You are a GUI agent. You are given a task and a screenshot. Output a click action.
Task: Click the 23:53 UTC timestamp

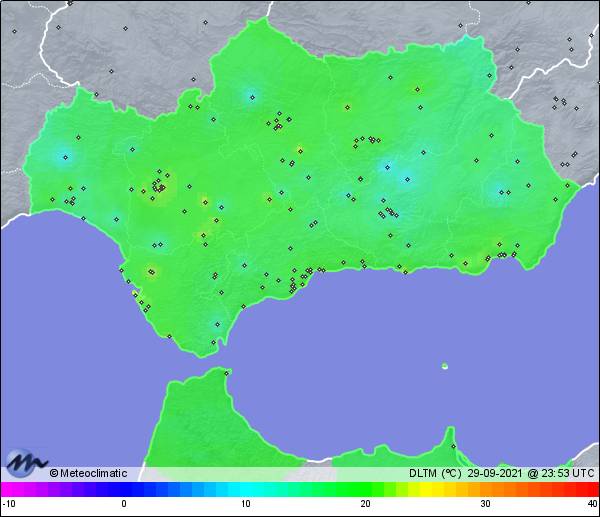coord(567,473)
